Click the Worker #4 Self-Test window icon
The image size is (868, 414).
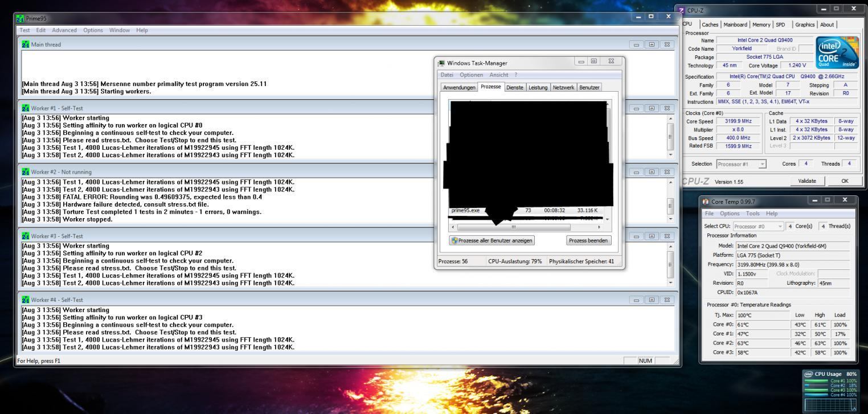(x=24, y=300)
